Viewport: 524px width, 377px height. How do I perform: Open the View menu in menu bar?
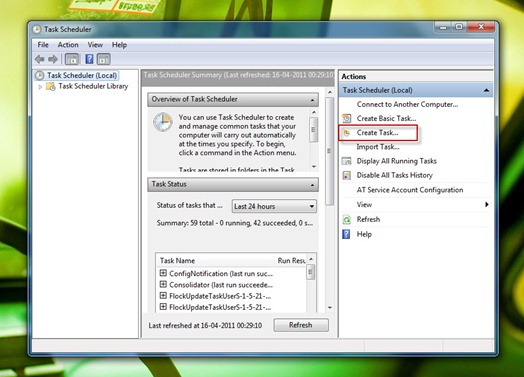click(x=95, y=45)
